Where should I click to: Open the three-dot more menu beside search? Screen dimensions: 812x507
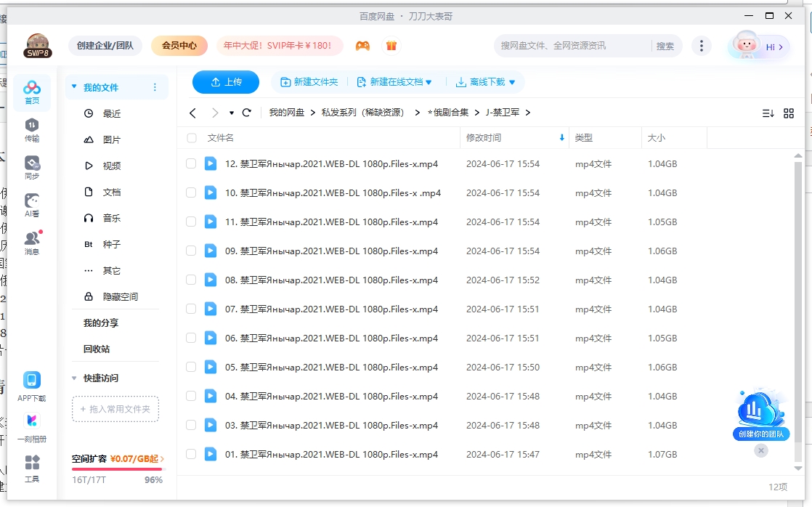click(x=702, y=46)
